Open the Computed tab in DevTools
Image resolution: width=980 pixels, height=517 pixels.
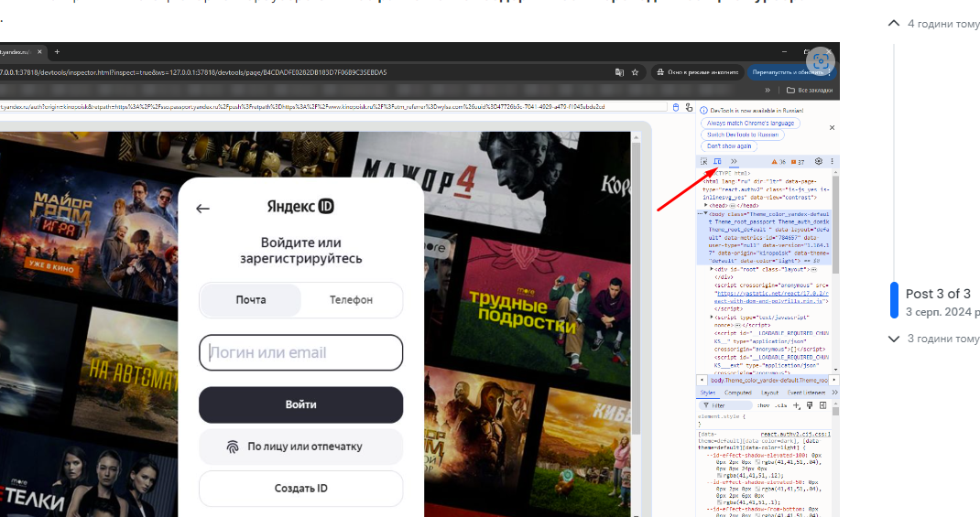tap(738, 393)
